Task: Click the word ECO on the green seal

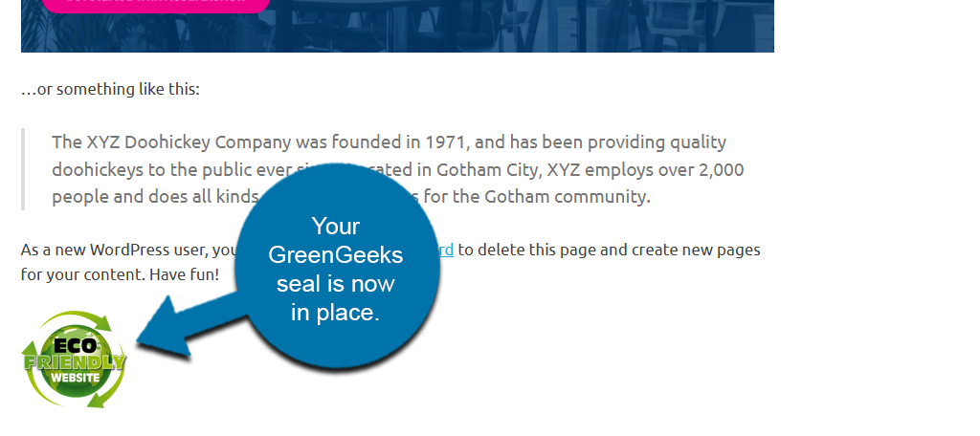Action: 72,346
